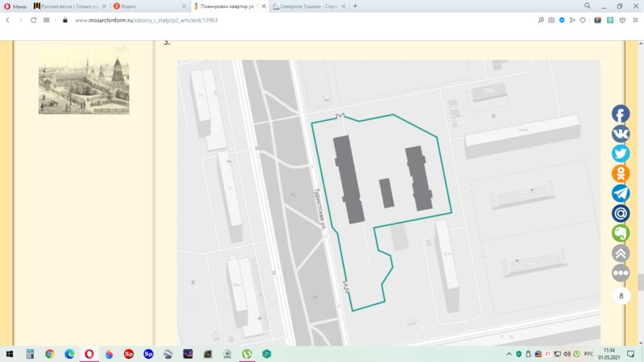Open the Opera Меню button
This screenshot has height=362, width=644.
click(14, 6)
